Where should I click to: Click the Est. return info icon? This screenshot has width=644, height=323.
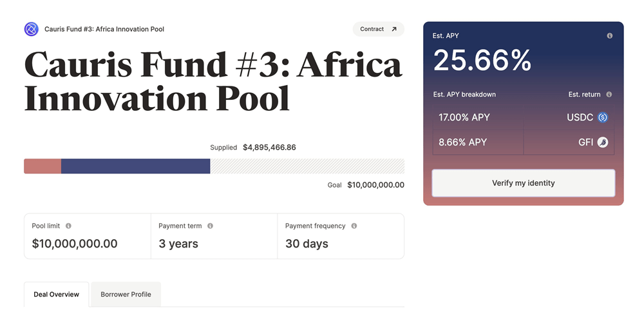coord(609,95)
